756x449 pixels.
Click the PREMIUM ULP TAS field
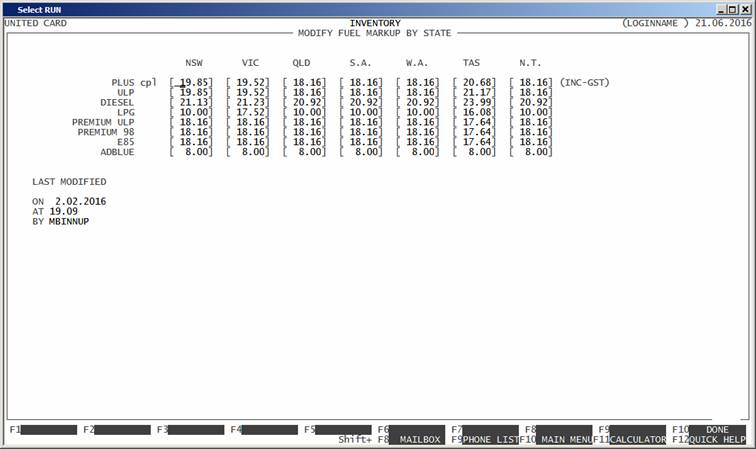474,122
